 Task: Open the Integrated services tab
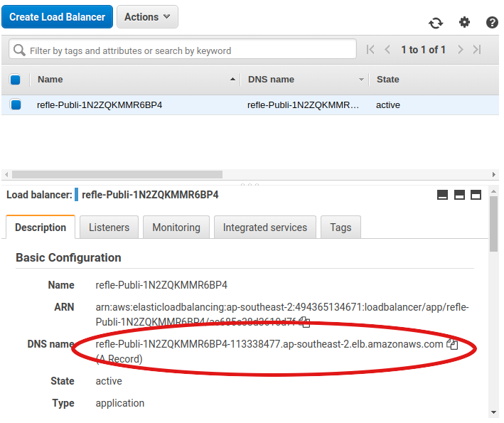click(x=265, y=227)
